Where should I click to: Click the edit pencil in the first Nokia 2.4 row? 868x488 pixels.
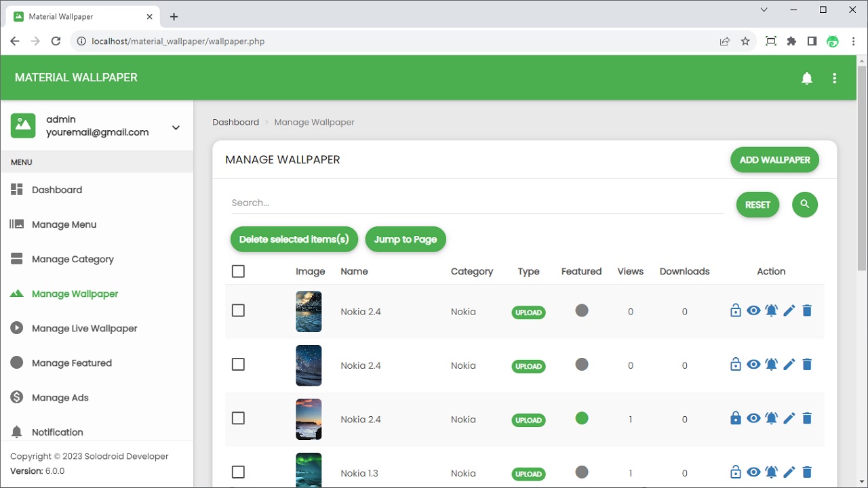[x=789, y=310]
